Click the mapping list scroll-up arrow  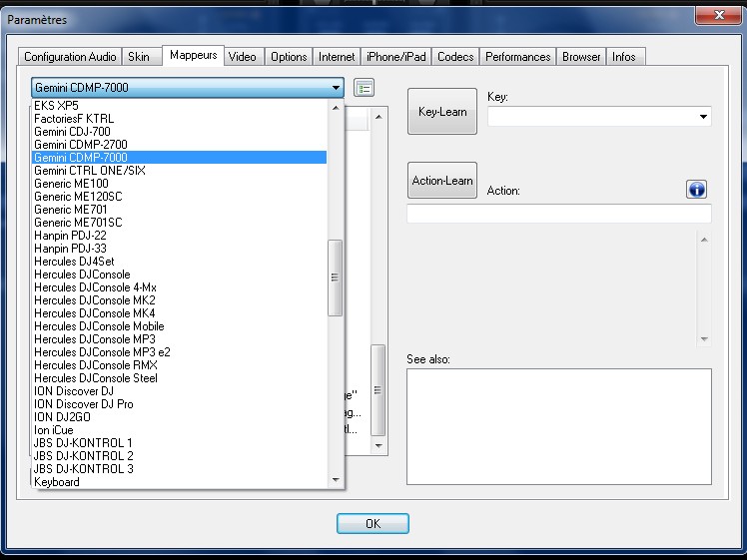(x=378, y=117)
